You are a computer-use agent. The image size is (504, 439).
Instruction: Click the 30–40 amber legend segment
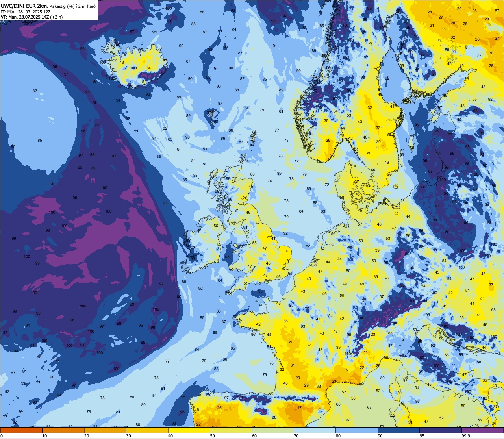coord(147,430)
